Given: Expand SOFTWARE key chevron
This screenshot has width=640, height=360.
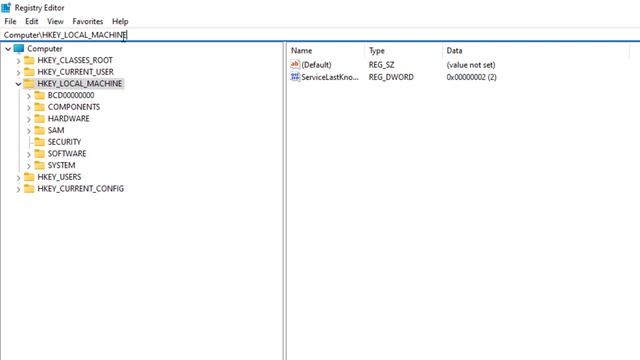Looking at the screenshot, I should tap(29, 154).
